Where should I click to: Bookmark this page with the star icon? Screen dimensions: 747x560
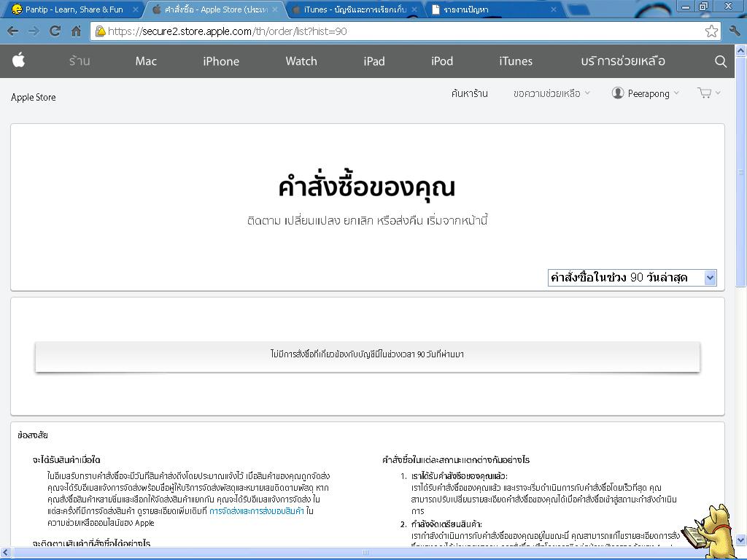pos(711,31)
